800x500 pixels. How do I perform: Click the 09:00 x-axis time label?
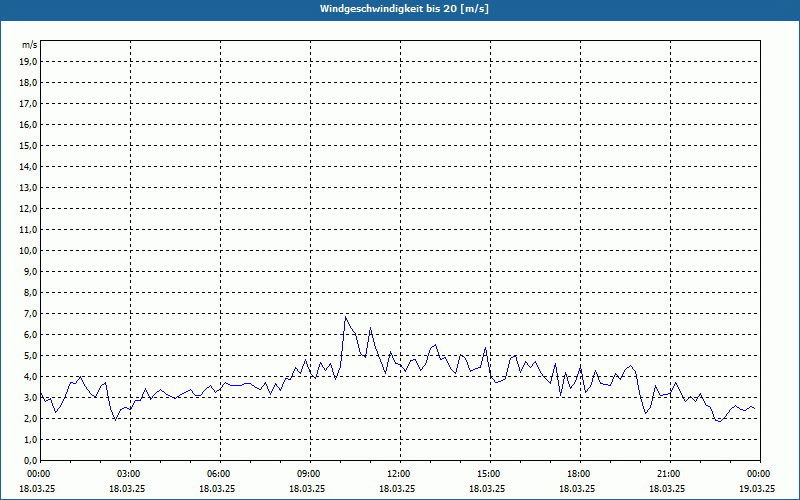[x=309, y=474]
